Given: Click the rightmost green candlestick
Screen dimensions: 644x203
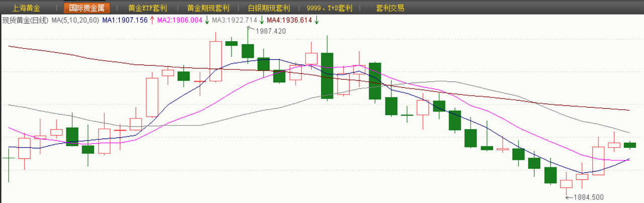Looking at the screenshot, I should point(629,145).
